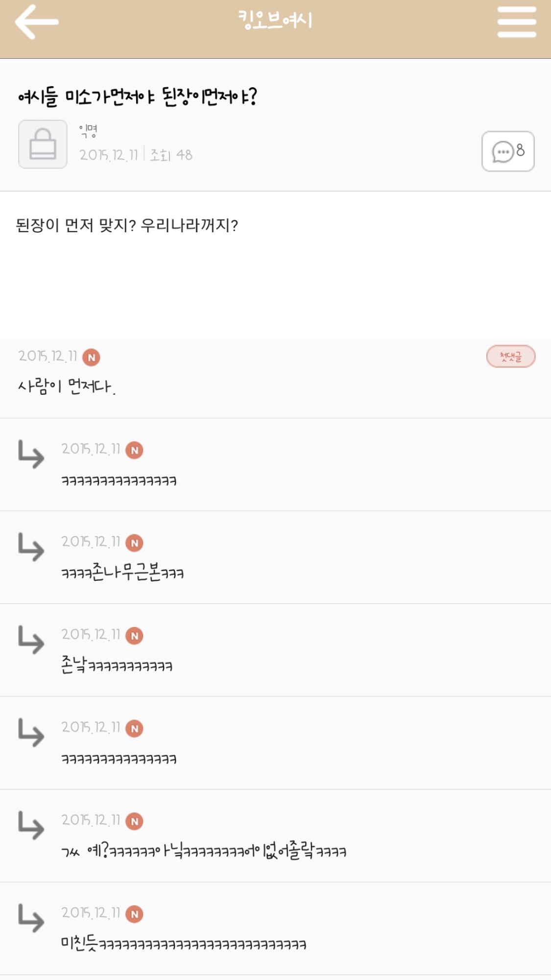The image size is (551, 980).
Task: Tap the back arrow in the header
Action: coord(36,22)
